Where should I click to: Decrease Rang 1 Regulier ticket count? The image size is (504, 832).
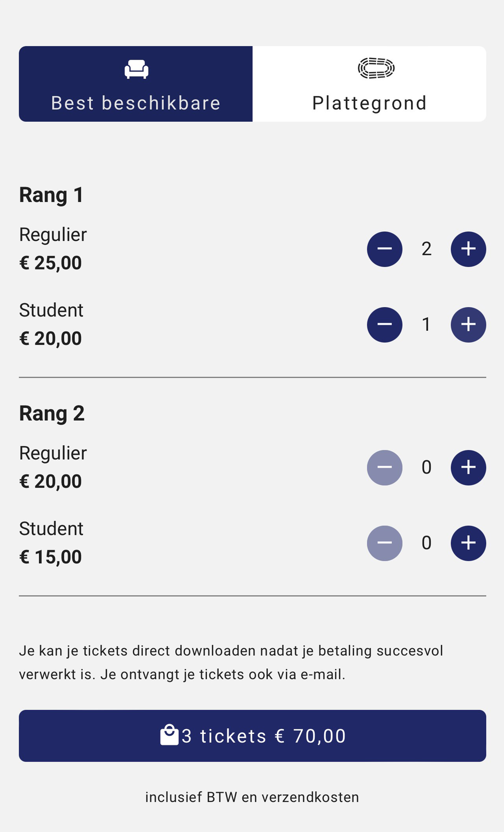point(384,249)
